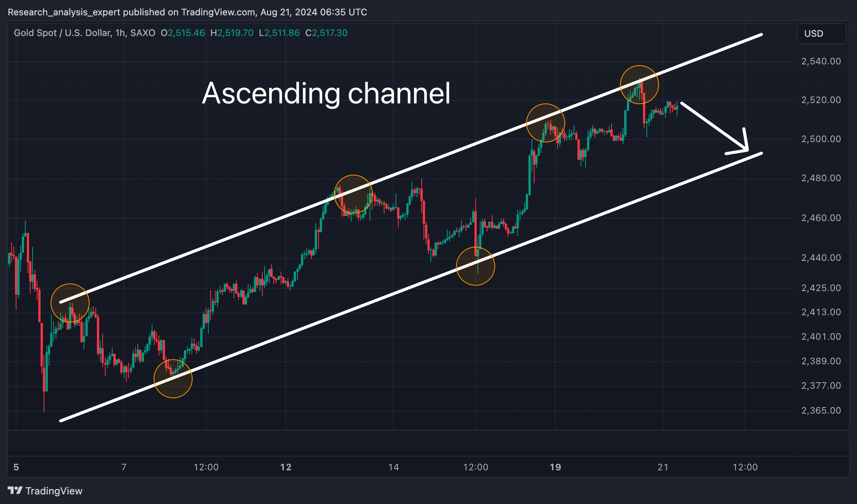This screenshot has width=857, height=504.
Task: Click the 2,440.00 price axis label
Action: [821, 258]
